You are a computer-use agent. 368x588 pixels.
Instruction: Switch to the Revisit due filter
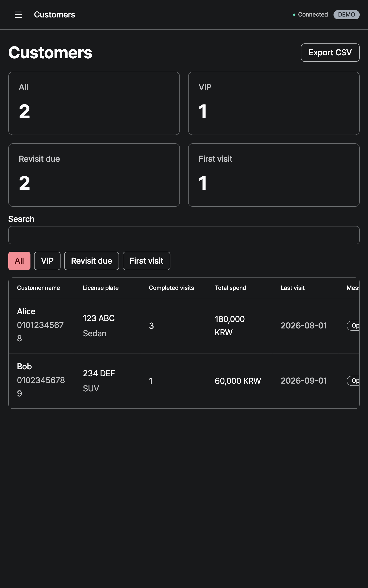92,261
